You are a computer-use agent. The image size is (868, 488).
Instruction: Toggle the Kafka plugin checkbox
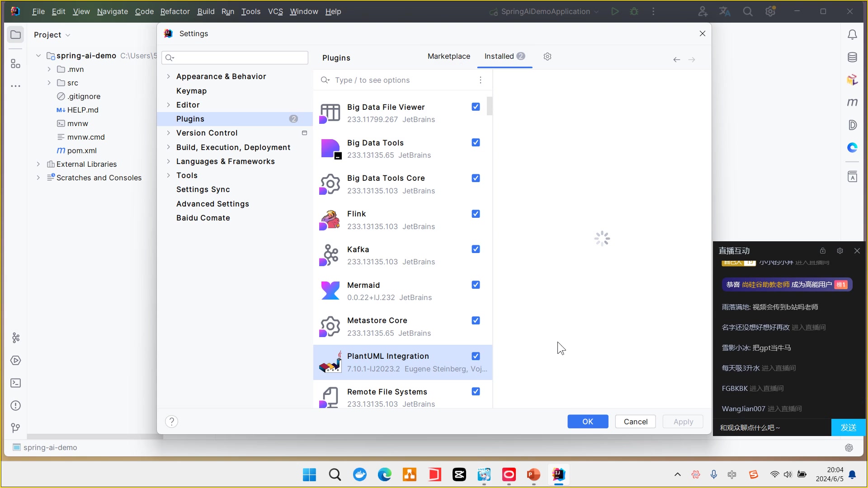pos(476,249)
